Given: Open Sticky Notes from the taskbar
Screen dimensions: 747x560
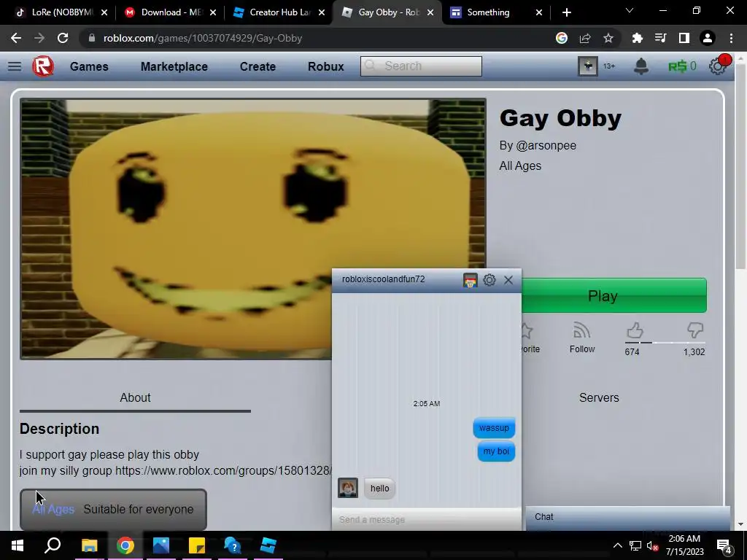Looking at the screenshot, I should pyautogui.click(x=197, y=545).
